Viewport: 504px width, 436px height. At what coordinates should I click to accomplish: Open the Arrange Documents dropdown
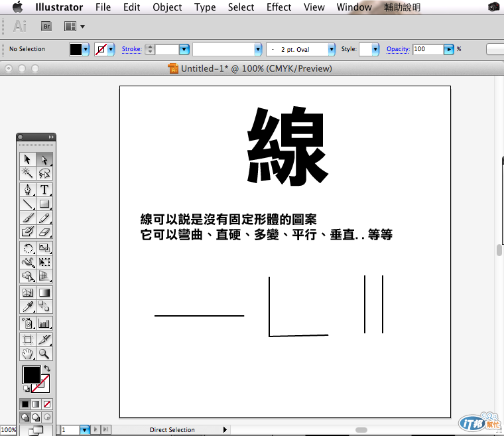point(74,27)
